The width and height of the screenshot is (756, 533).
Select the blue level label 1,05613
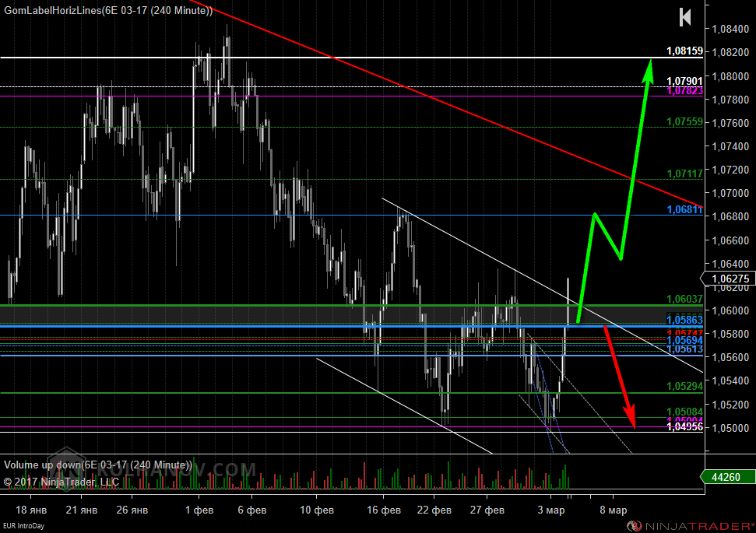684,349
